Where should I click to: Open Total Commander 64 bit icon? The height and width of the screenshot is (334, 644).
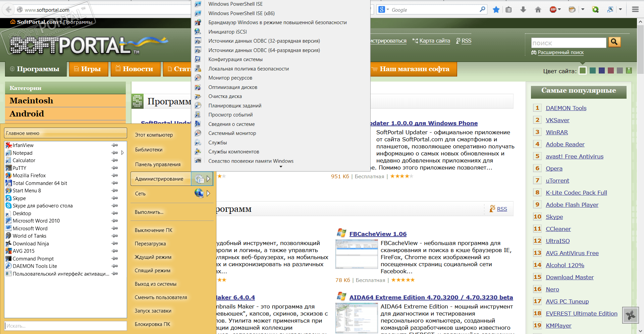[9, 183]
